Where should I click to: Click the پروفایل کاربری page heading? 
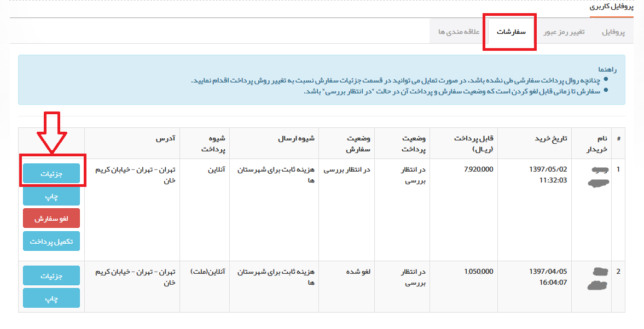pos(611,7)
